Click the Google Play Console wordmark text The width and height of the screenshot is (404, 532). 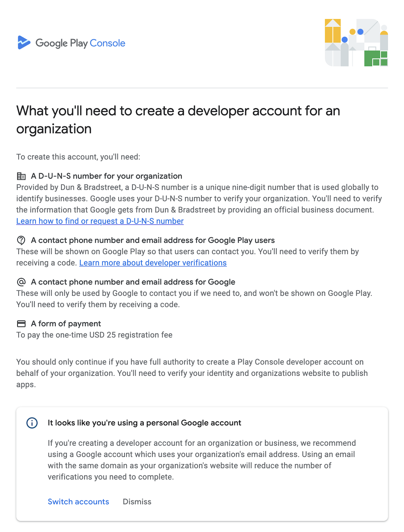(x=81, y=43)
